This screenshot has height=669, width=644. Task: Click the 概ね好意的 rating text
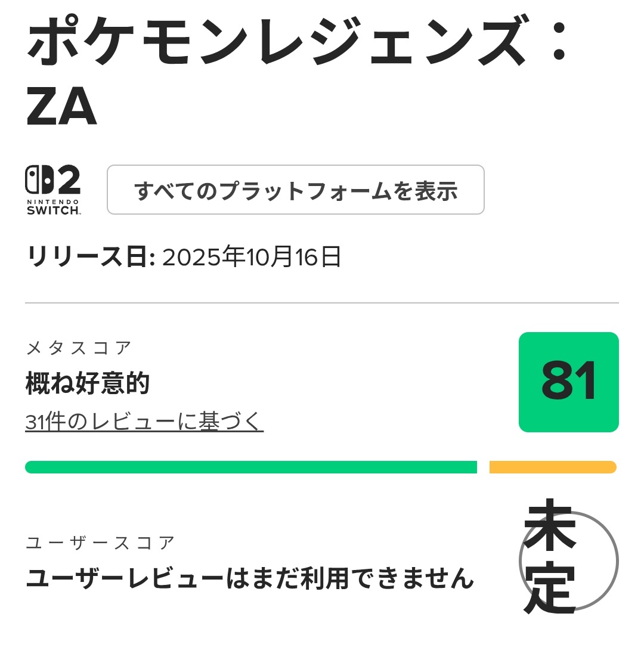tap(88, 383)
